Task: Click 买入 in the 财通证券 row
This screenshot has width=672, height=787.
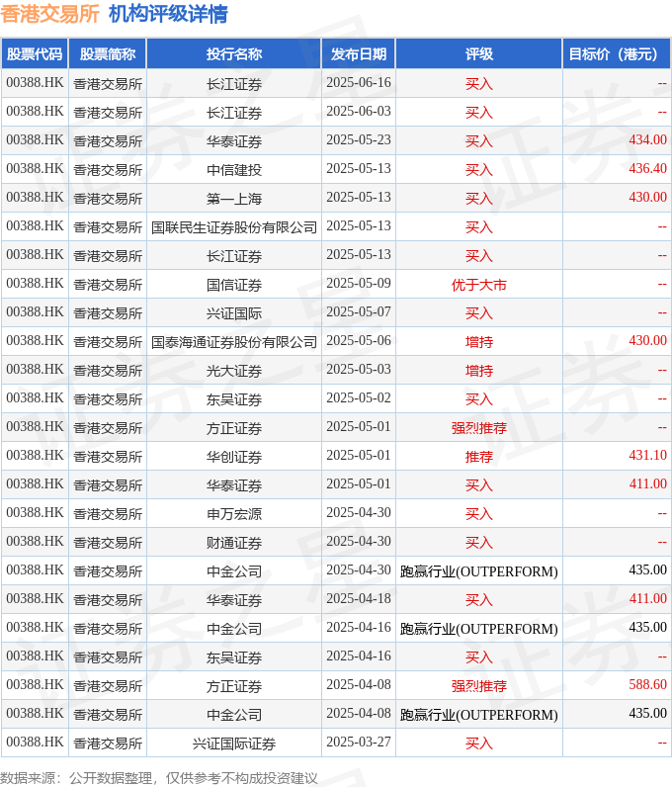Action: pyautogui.click(x=478, y=542)
